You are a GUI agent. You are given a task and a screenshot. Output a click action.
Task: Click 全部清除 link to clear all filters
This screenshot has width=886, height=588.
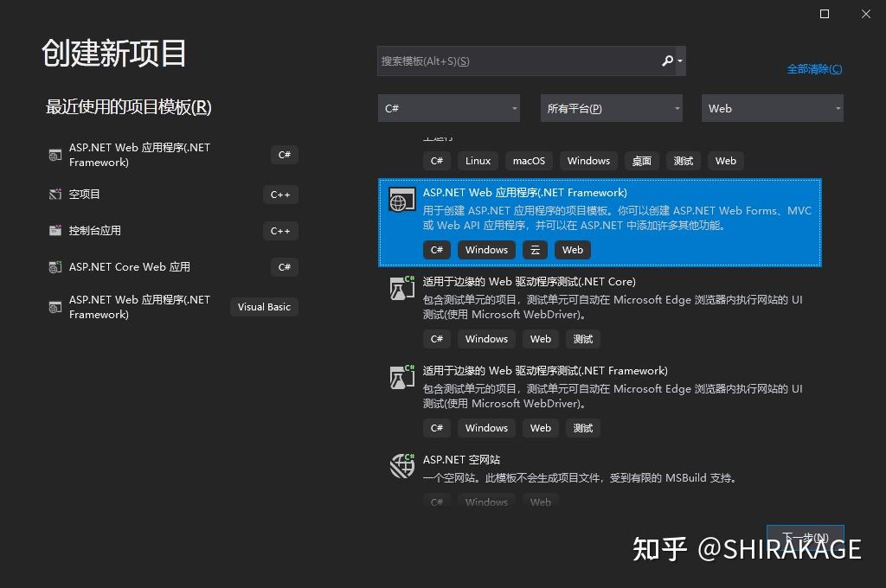tap(814, 69)
